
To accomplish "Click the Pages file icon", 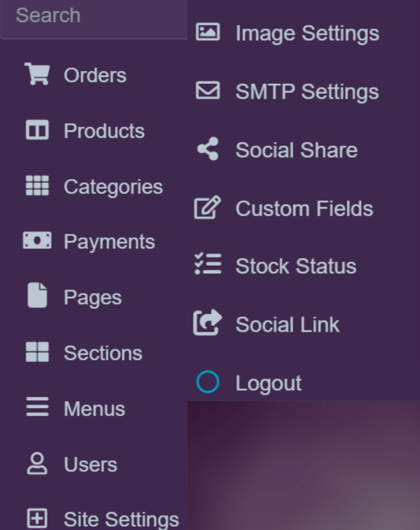I will point(37,295).
